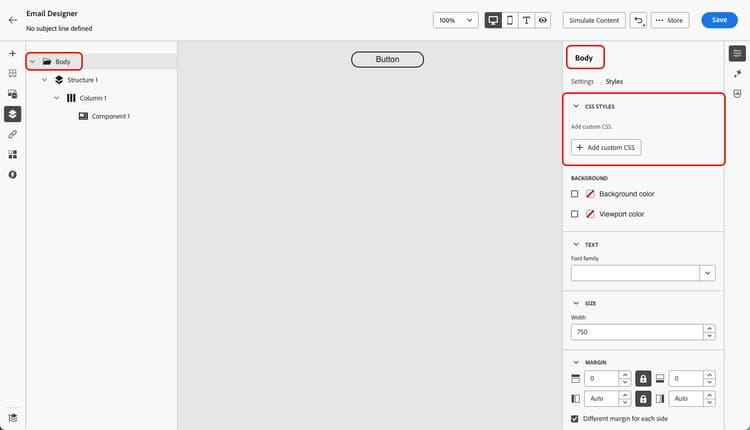The height and width of the screenshot is (430, 750).
Task: Collapse the CSS Styles section
Action: click(576, 106)
